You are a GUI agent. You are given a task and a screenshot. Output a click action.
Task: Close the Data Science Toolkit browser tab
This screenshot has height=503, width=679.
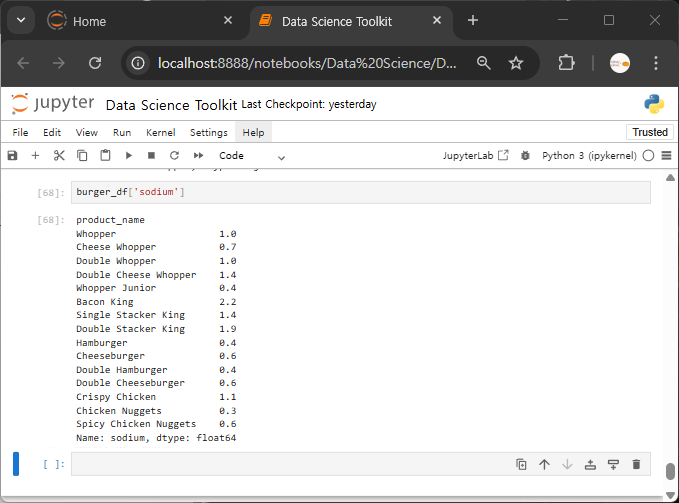click(x=437, y=20)
